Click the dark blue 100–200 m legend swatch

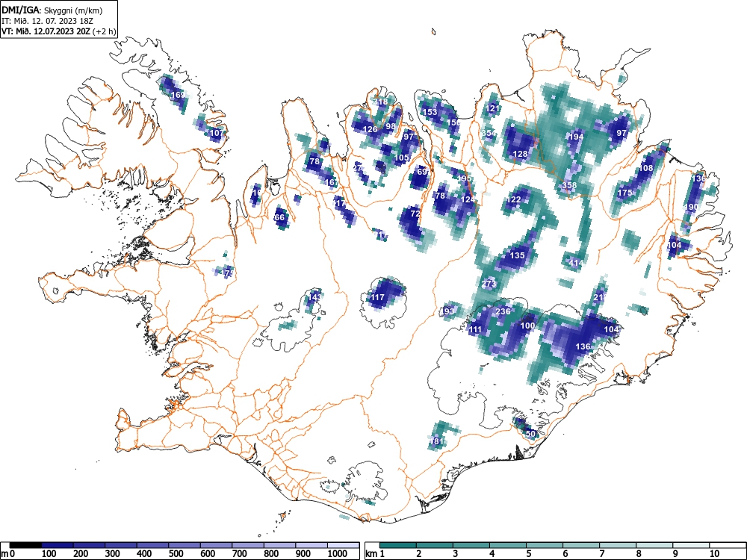(58, 545)
